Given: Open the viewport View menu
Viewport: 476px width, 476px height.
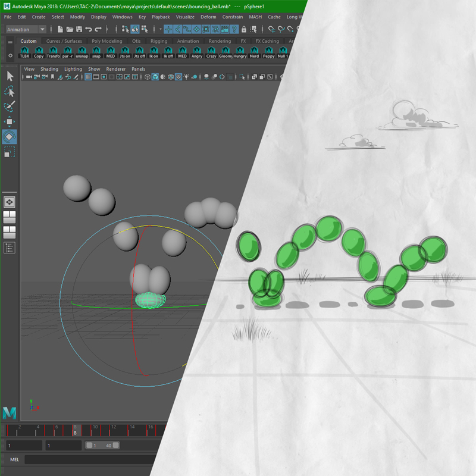Looking at the screenshot, I should (29, 69).
